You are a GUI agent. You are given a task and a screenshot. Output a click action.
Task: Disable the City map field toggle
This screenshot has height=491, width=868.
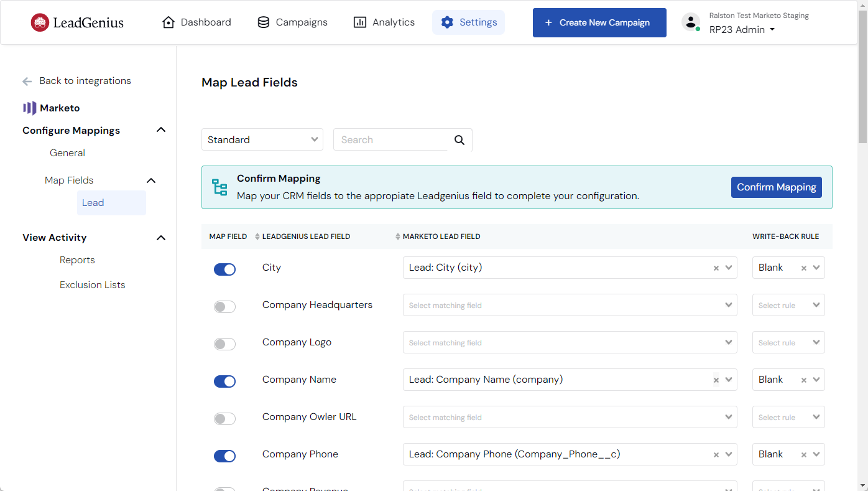coord(224,269)
